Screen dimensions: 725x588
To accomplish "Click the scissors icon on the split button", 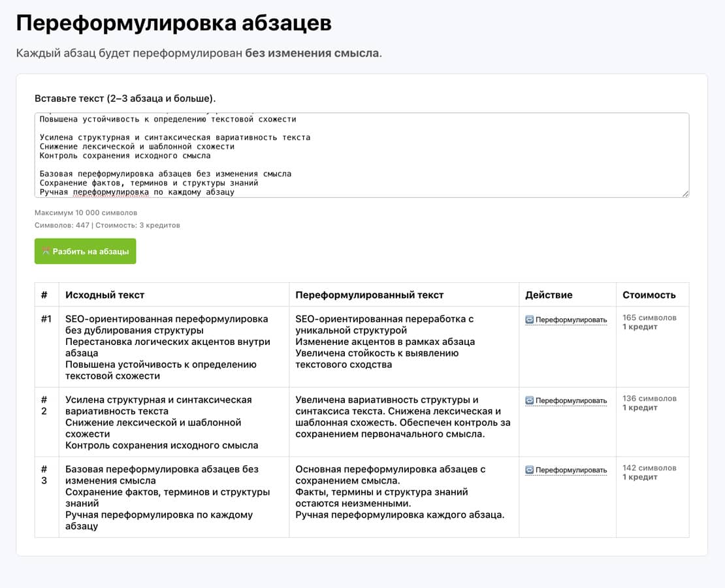I will 46,252.
